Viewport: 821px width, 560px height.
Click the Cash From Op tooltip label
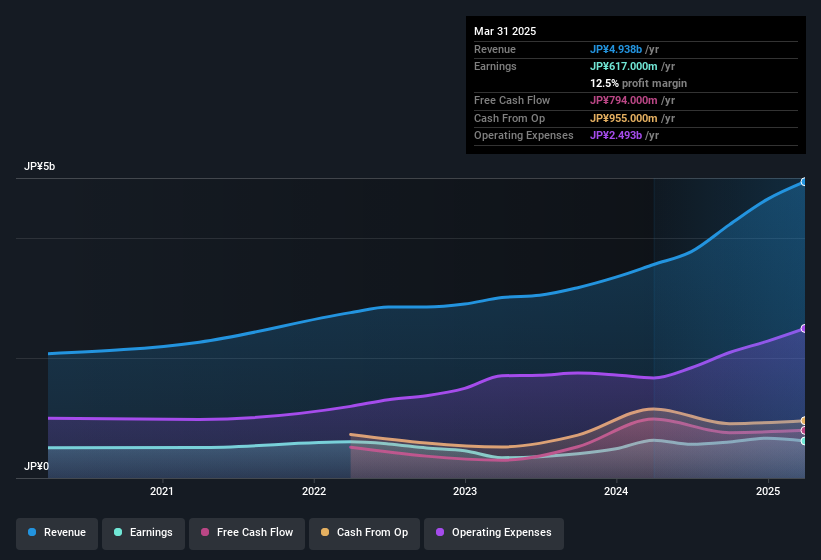(509, 118)
